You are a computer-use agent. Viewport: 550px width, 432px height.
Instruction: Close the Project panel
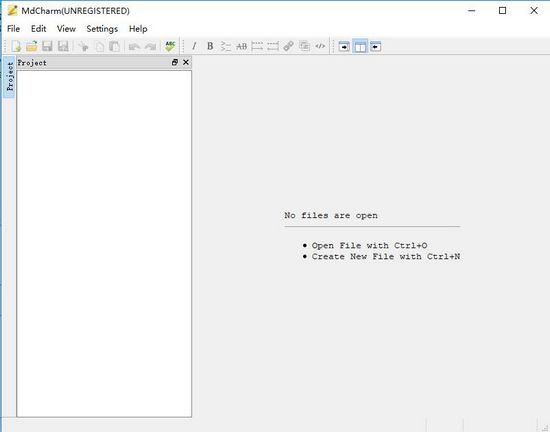(186, 62)
